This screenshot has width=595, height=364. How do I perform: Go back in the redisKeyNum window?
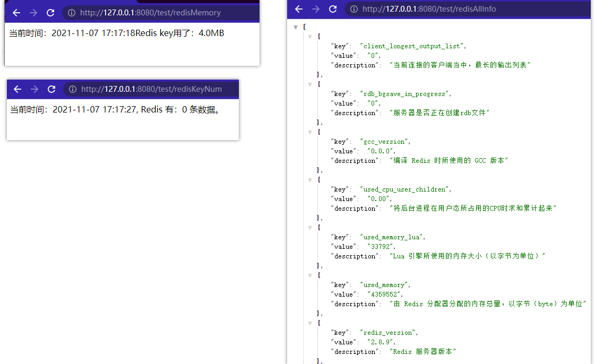coord(18,89)
